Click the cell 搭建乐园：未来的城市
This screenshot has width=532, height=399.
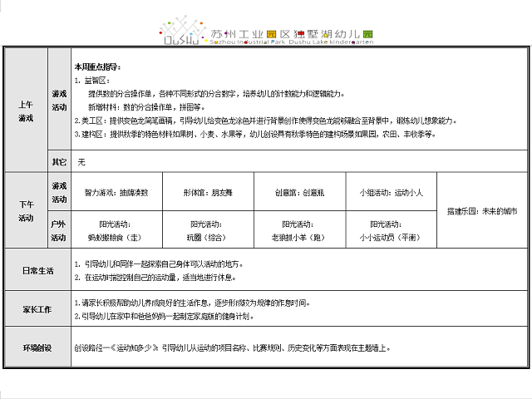click(482, 211)
